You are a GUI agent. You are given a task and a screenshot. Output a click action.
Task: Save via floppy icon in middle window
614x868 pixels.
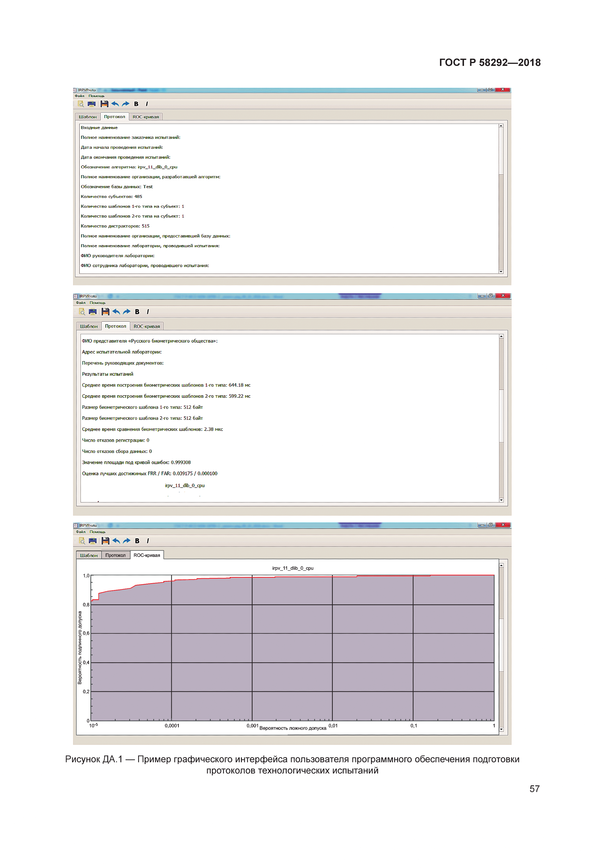click(105, 312)
